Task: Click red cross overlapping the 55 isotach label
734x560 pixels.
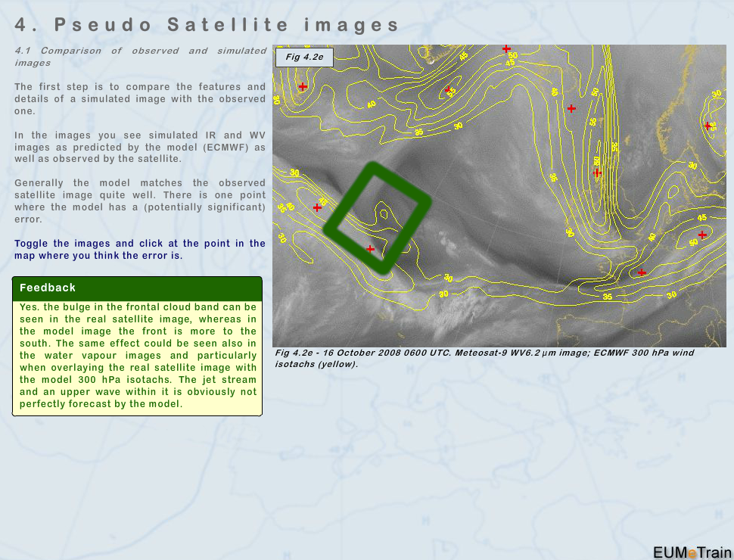Action: 448,90
